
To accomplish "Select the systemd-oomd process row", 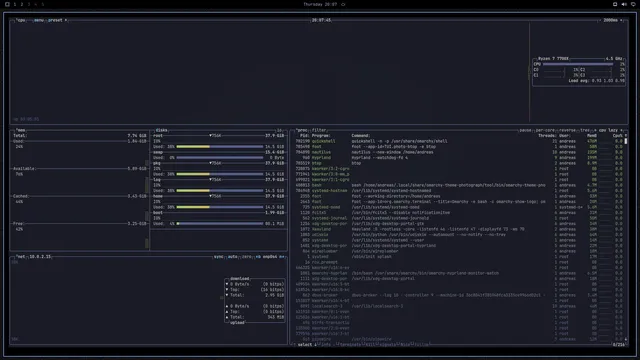I will tap(459, 207).
